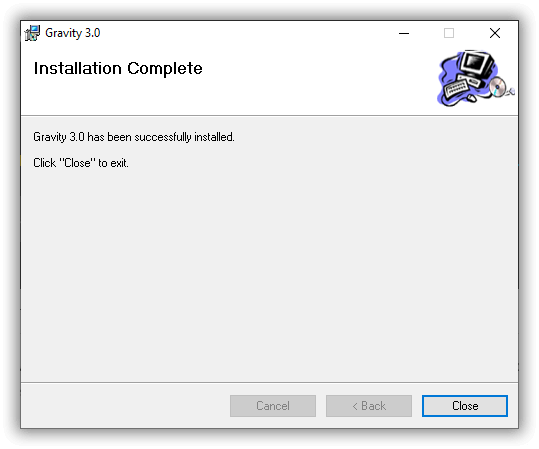Click the greyed-out Cancel button
This screenshot has width=539, height=449.
[273, 406]
